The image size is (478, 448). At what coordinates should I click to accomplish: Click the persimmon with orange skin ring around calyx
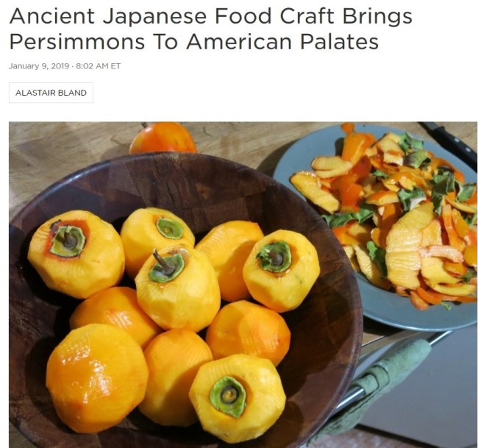[x=76, y=254]
